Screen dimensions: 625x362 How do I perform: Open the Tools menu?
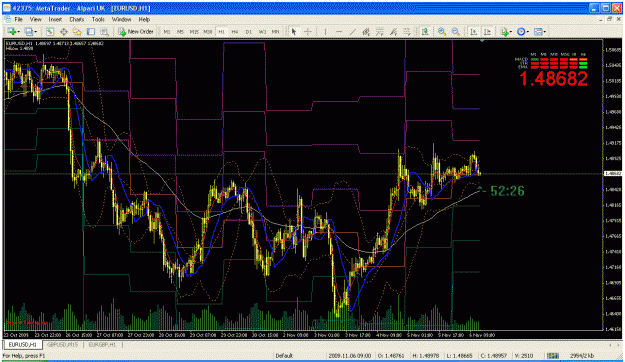[98, 19]
